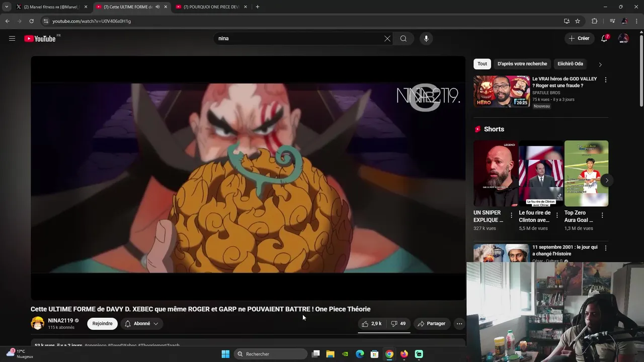Mute the playing tab via speaker icon

(x=157, y=7)
